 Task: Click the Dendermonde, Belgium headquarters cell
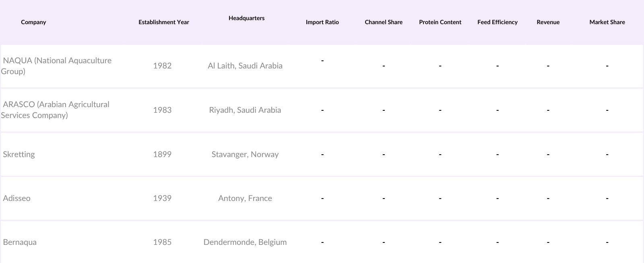(245, 242)
